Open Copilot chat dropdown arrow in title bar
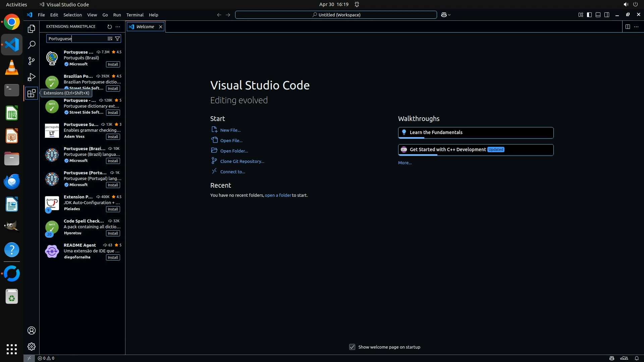Viewport: 644px width, 362px height. point(449,15)
